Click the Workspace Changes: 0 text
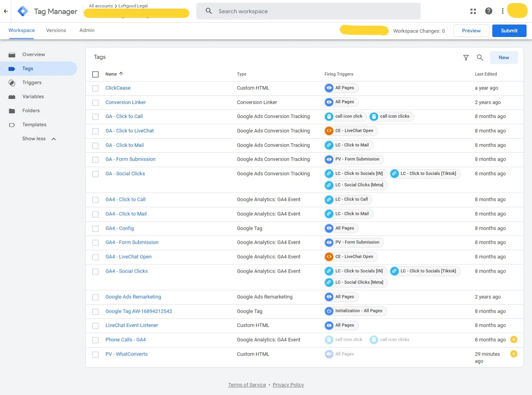Viewport: 532px width, 395px height. pos(419,31)
